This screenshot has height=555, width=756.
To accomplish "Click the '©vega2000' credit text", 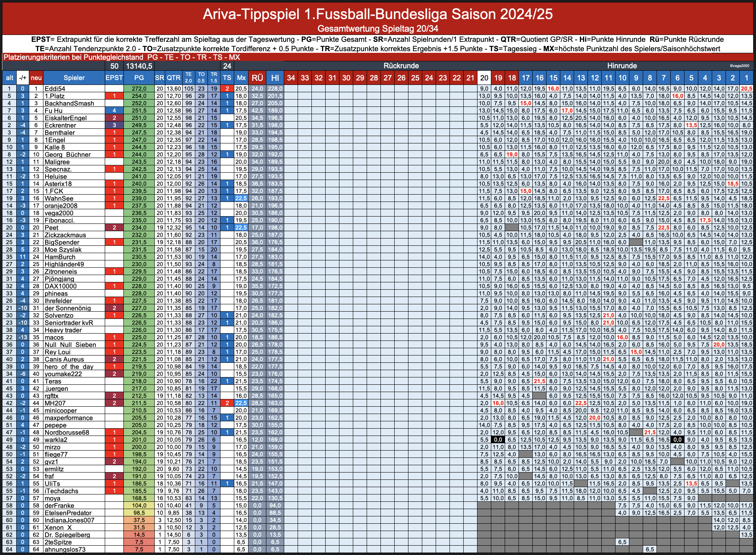I will point(739,66).
